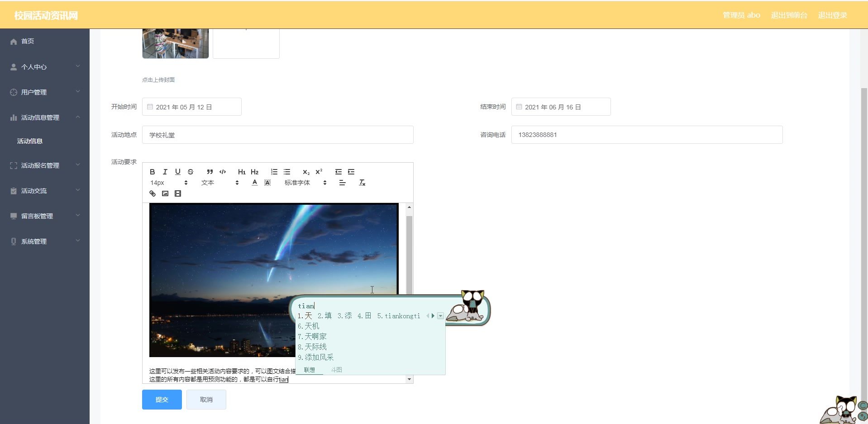Expand the 留言板管理 sidebar menu
This screenshot has height=424, width=868.
coord(45,216)
